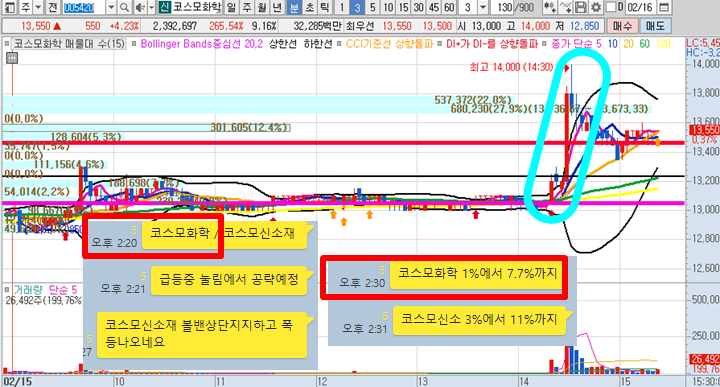
Task: Click the moving average 10 legend
Action: tap(613, 44)
